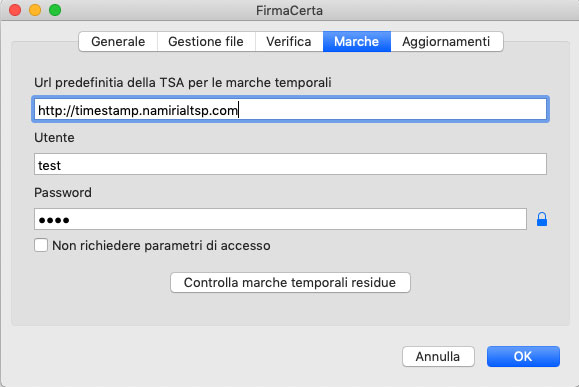Enable 'Non richiedere parametri di accesso' checkbox
Image resolution: width=579 pixels, height=387 pixels.
coord(41,245)
